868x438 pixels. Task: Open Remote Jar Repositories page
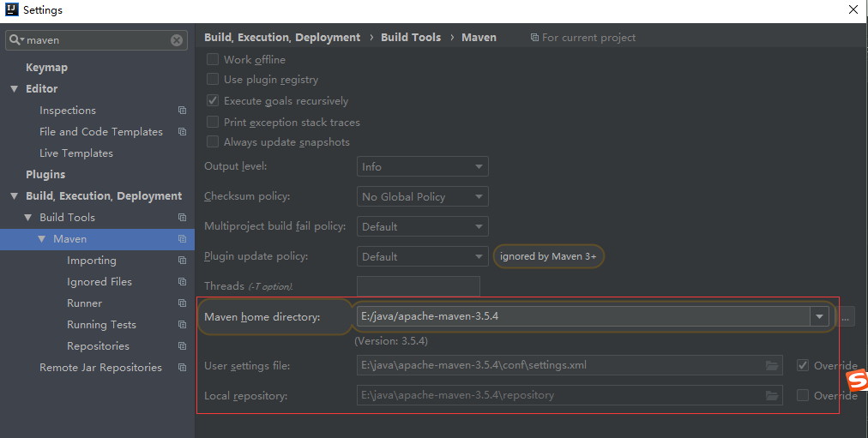point(100,367)
